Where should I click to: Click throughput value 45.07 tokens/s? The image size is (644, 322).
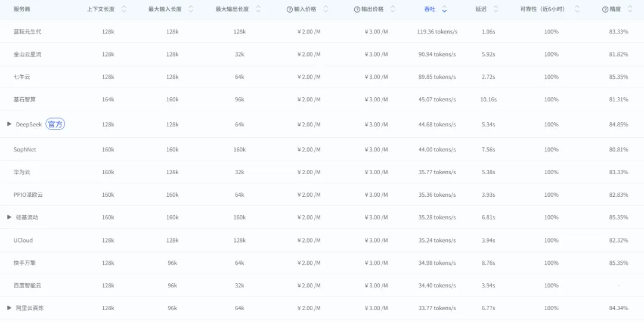(x=438, y=100)
